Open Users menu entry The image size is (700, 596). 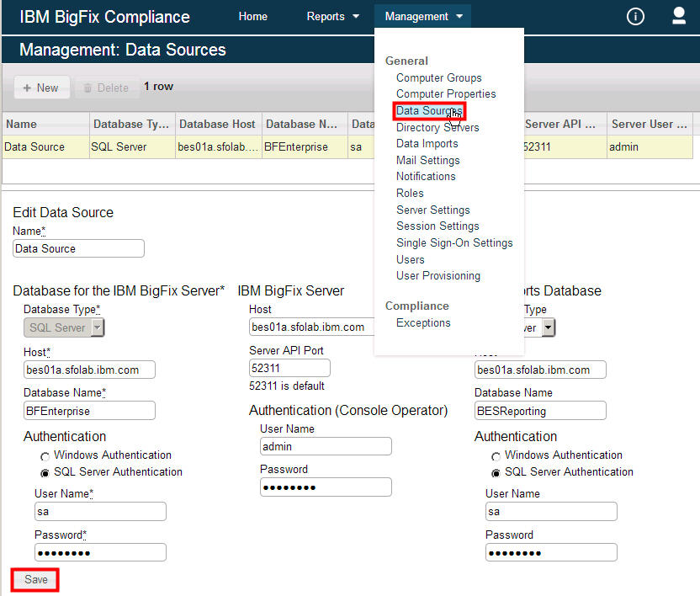pos(411,259)
